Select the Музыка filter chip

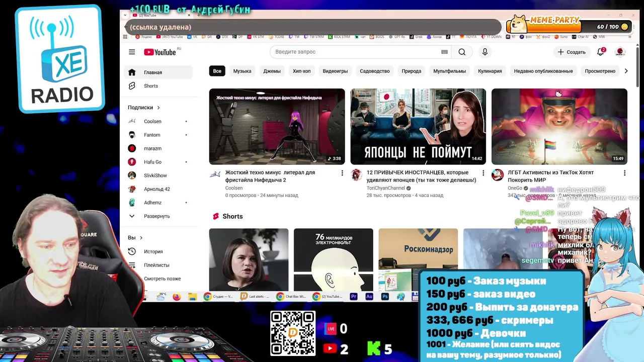[x=242, y=71]
